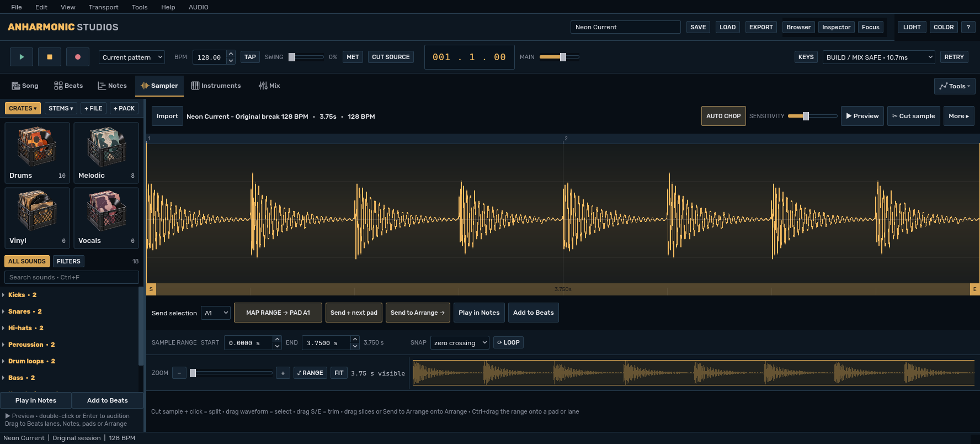The height and width of the screenshot is (444, 980).
Task: Toggle AUTO CHOP
Action: pos(723,116)
